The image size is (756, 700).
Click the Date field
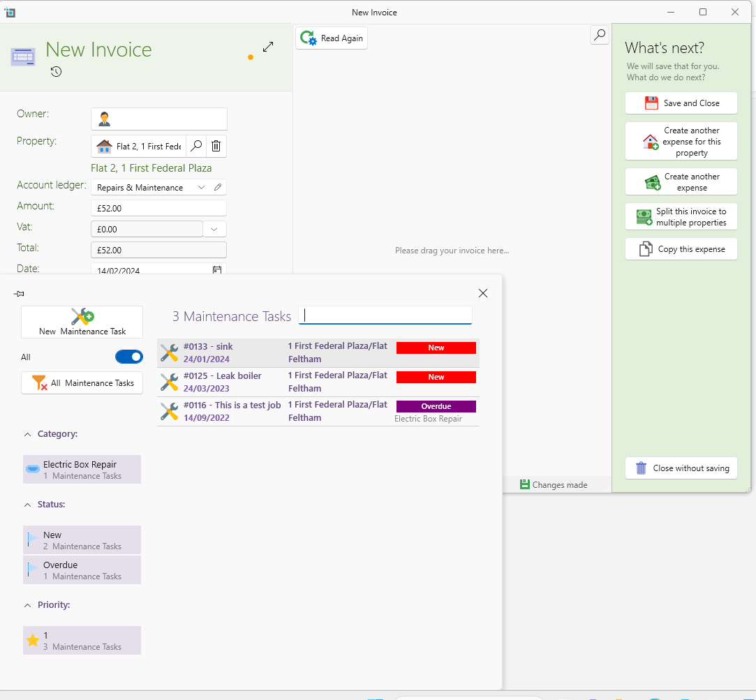[158, 269]
